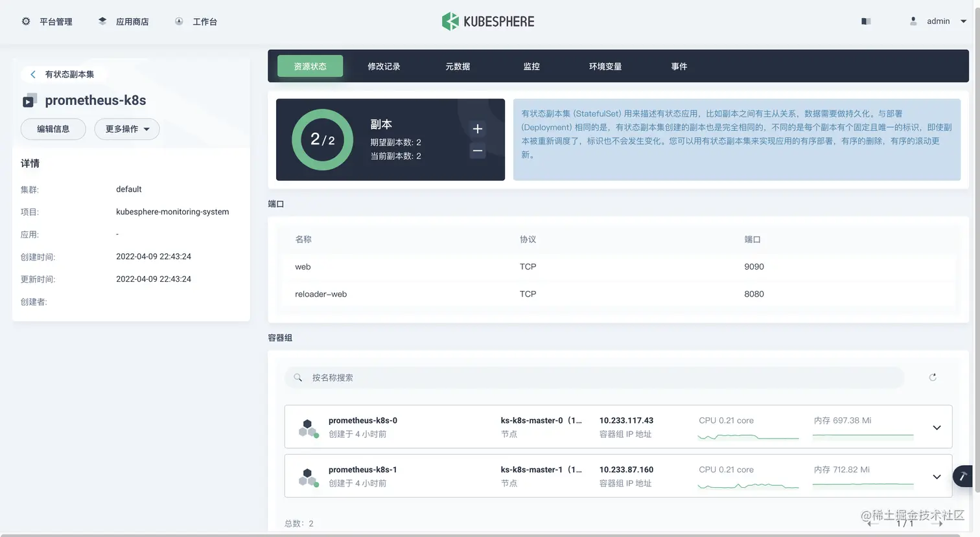Click the 内存 chart of prometheus-k8s-1

863,485
